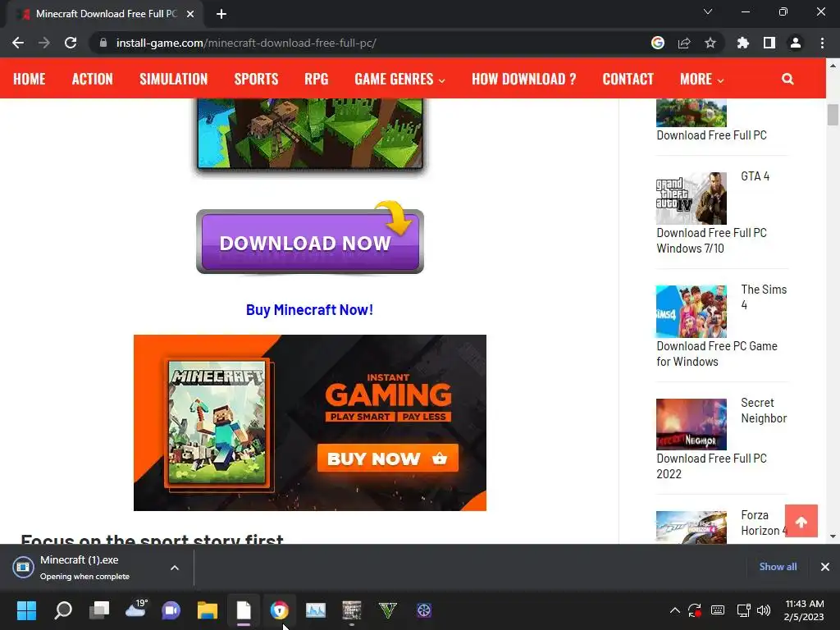840x630 pixels.
Task: Click the Google icon in address bar
Action: (658, 43)
